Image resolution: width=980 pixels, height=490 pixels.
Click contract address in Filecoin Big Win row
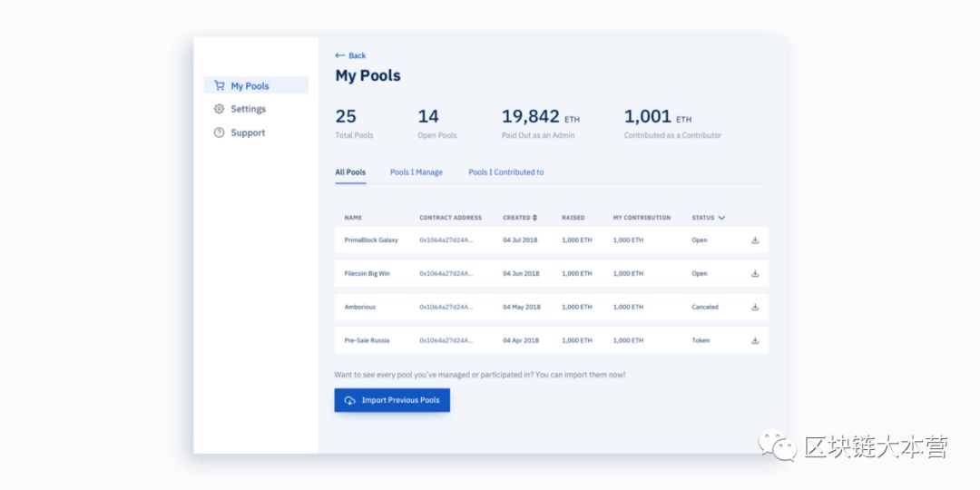[446, 273]
